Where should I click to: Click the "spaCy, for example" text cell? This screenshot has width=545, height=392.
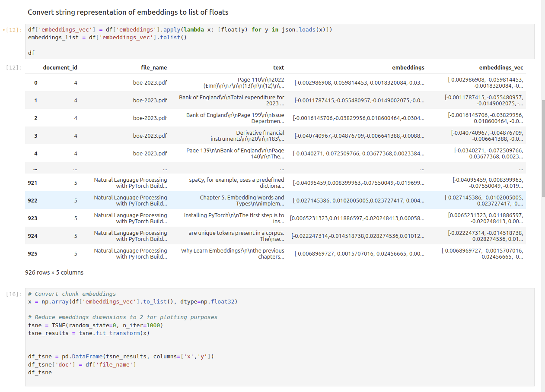point(236,183)
